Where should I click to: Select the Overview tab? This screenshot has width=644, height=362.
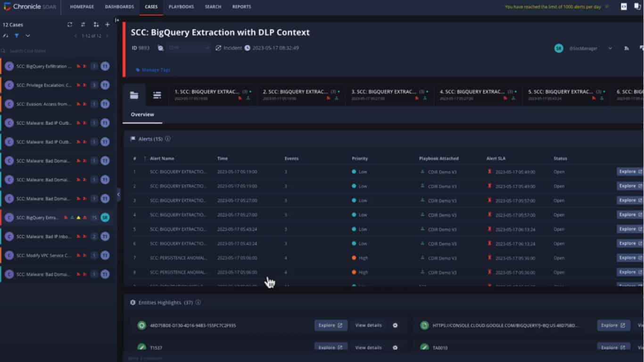pyautogui.click(x=142, y=115)
